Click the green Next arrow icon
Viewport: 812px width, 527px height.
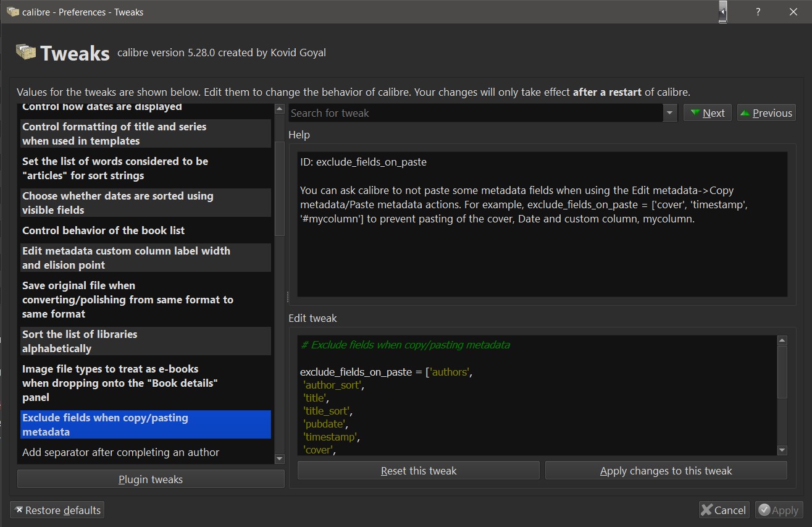695,113
